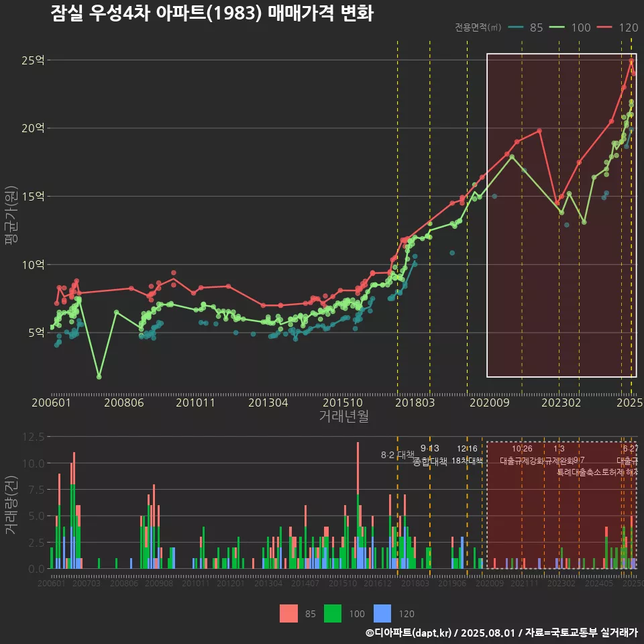
Task: Select the red 120 series in top legend
Action: (x=617, y=28)
